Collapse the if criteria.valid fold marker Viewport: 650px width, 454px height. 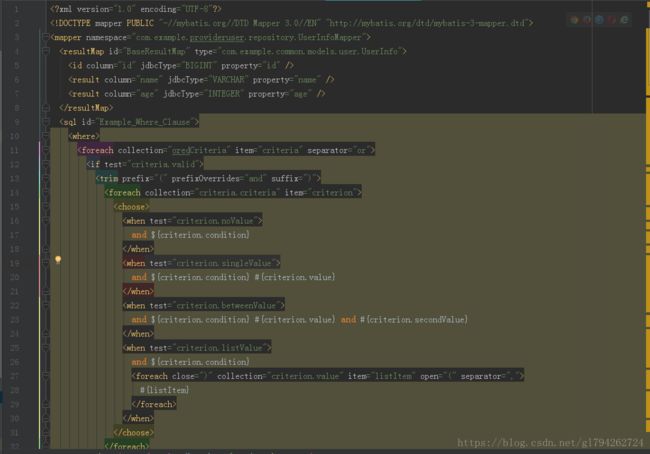[x=46, y=164]
